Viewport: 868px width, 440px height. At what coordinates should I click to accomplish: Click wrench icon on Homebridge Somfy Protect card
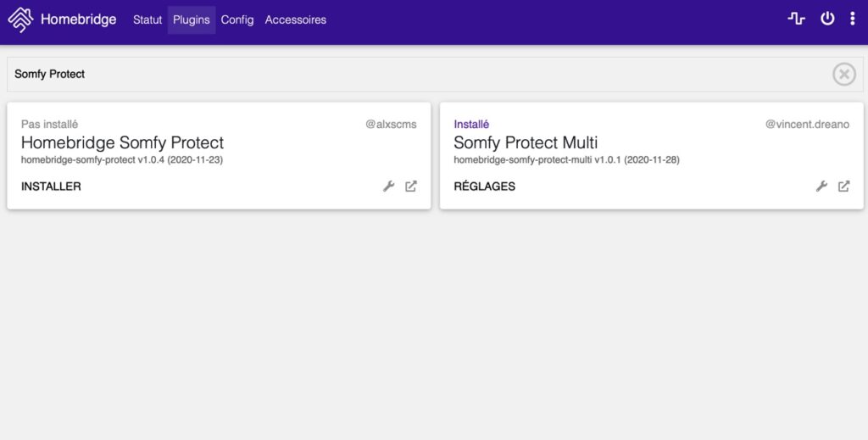[388, 187]
